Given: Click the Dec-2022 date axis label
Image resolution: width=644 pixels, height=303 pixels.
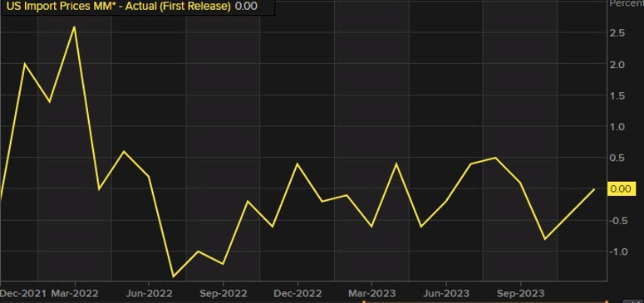Looking at the screenshot, I should point(297,294).
